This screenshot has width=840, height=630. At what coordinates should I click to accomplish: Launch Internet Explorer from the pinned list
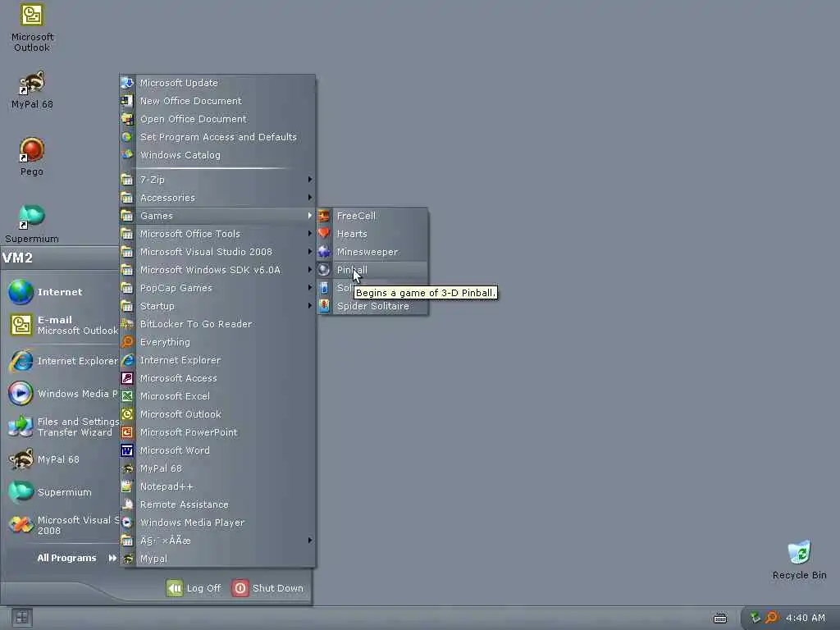pyautogui.click(x=63, y=361)
